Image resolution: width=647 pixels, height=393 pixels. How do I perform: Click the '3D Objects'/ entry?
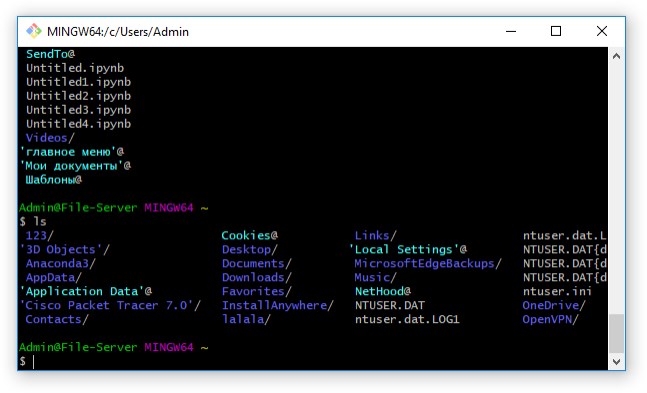pos(64,250)
